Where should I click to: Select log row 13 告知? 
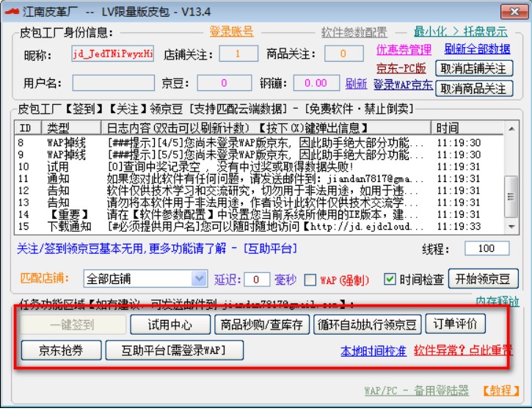259,203
